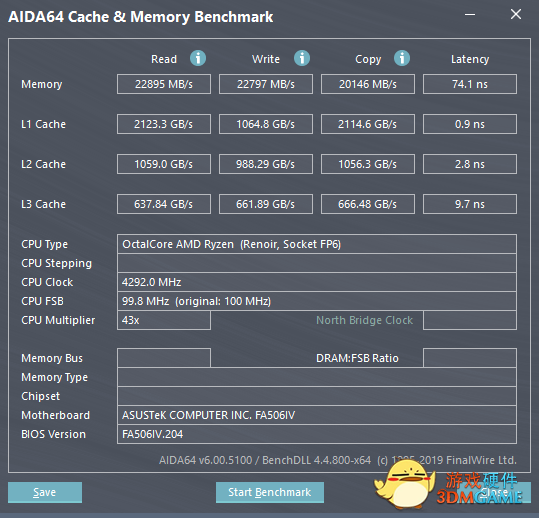Click the Read column header
The width and height of the screenshot is (539, 518).
[x=164, y=59]
